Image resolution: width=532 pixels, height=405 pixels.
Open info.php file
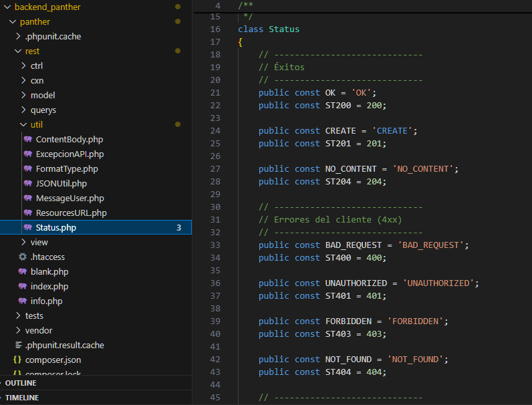47,301
